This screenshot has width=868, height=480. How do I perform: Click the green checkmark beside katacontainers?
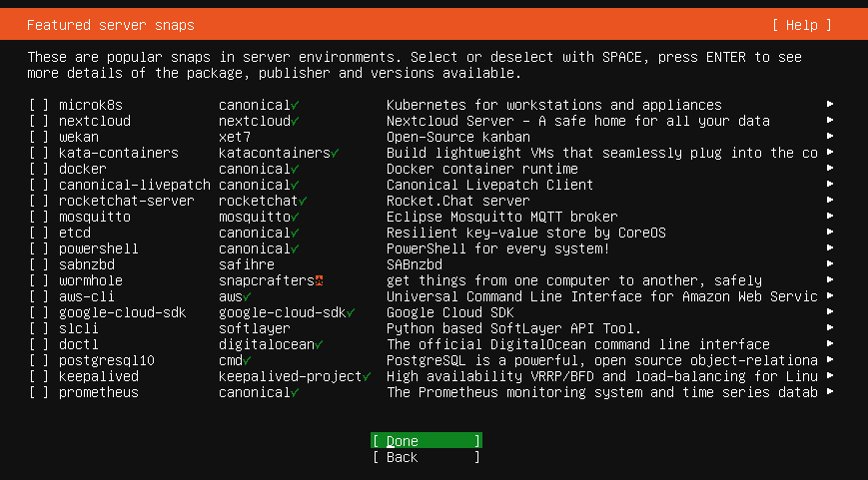335,153
